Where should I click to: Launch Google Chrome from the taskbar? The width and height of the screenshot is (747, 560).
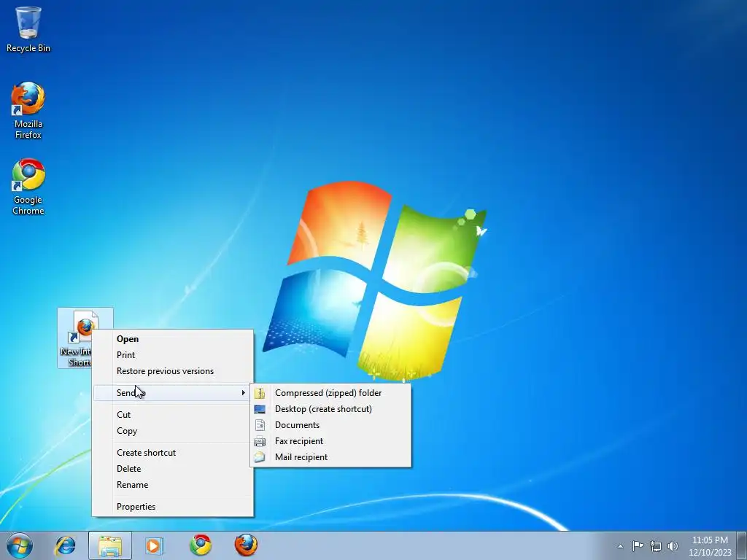click(200, 545)
